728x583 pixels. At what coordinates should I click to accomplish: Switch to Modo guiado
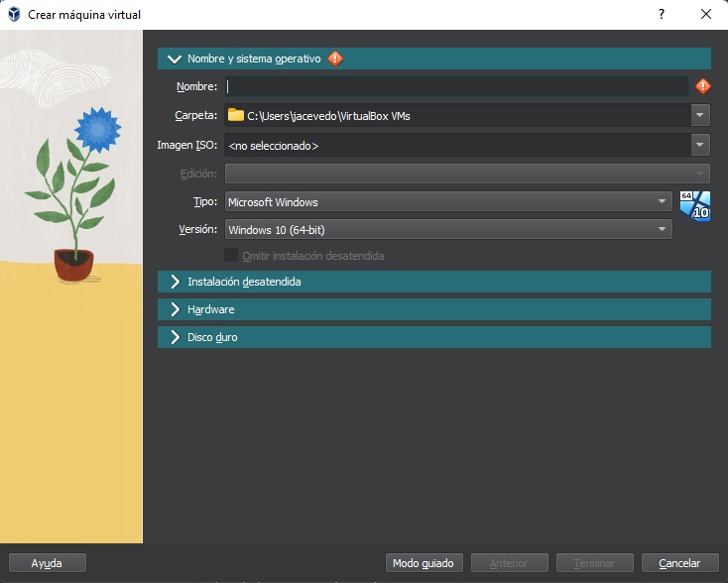(x=423, y=563)
